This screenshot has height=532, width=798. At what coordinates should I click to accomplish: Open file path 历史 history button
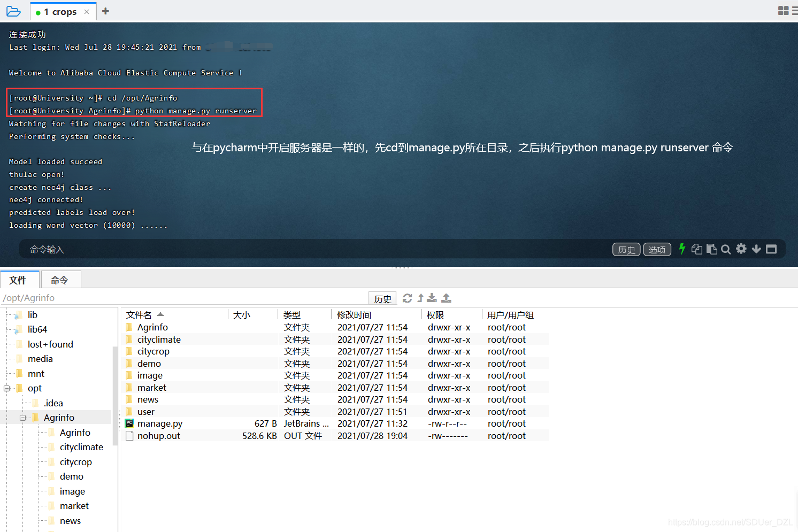coord(382,298)
